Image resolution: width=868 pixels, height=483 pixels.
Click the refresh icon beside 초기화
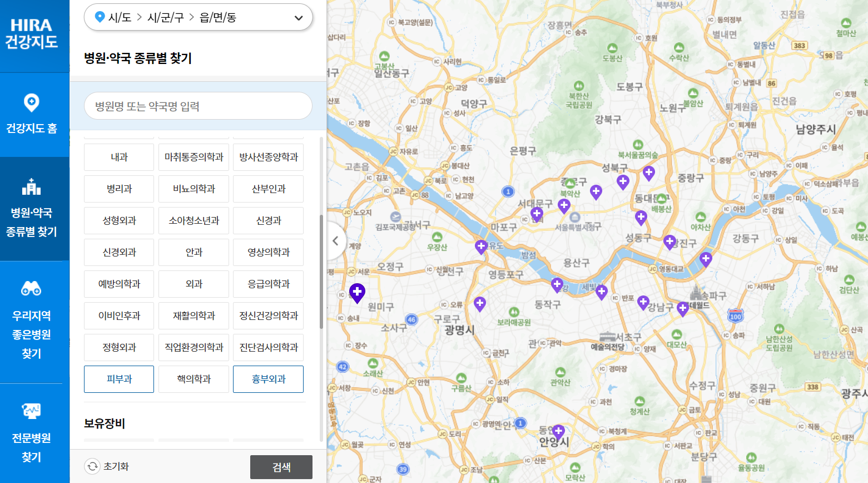tap(91, 467)
